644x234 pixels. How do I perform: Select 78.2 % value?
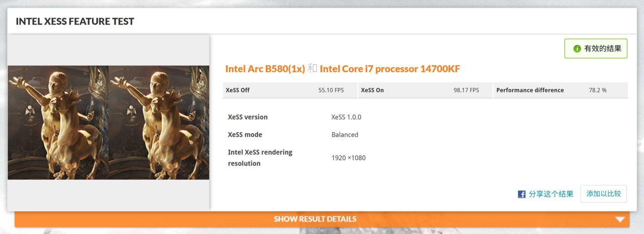coord(598,90)
